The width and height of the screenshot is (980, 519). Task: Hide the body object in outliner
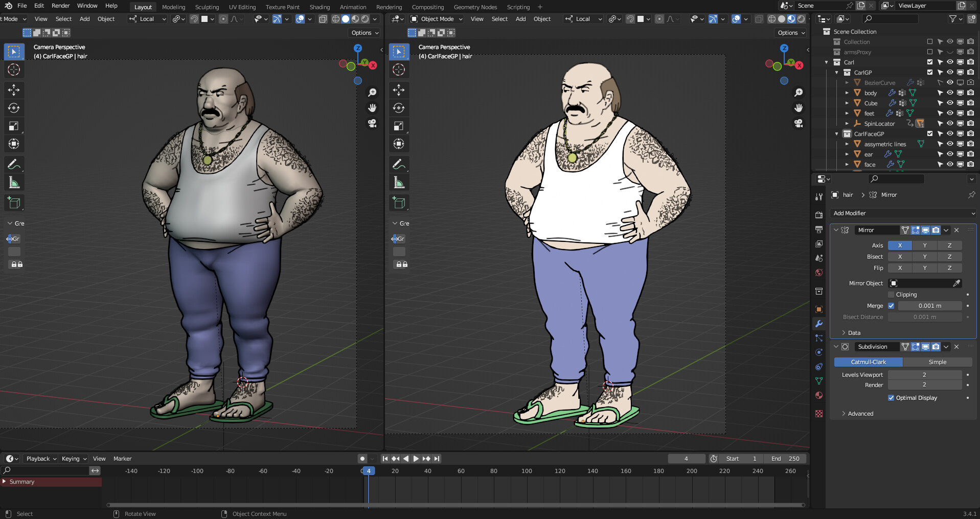click(950, 93)
